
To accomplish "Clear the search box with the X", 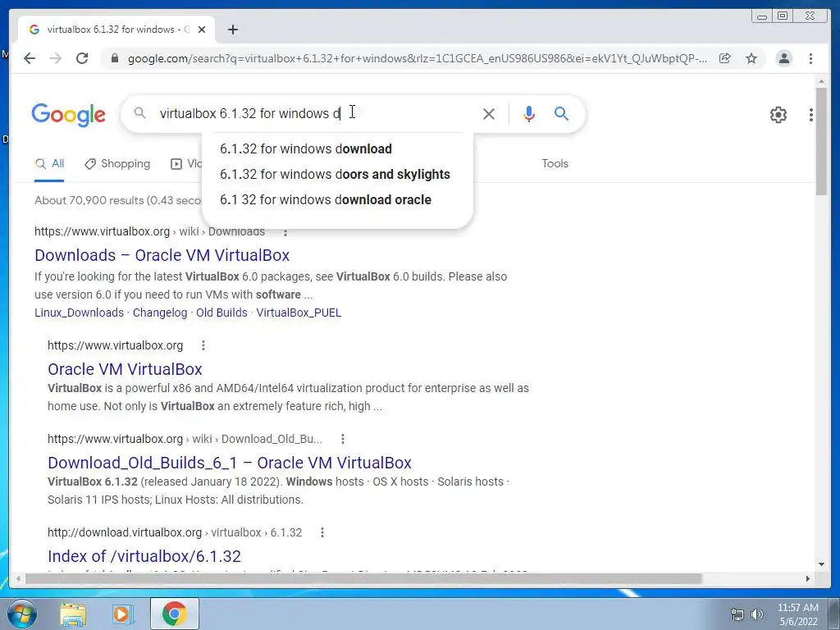I will (x=489, y=113).
